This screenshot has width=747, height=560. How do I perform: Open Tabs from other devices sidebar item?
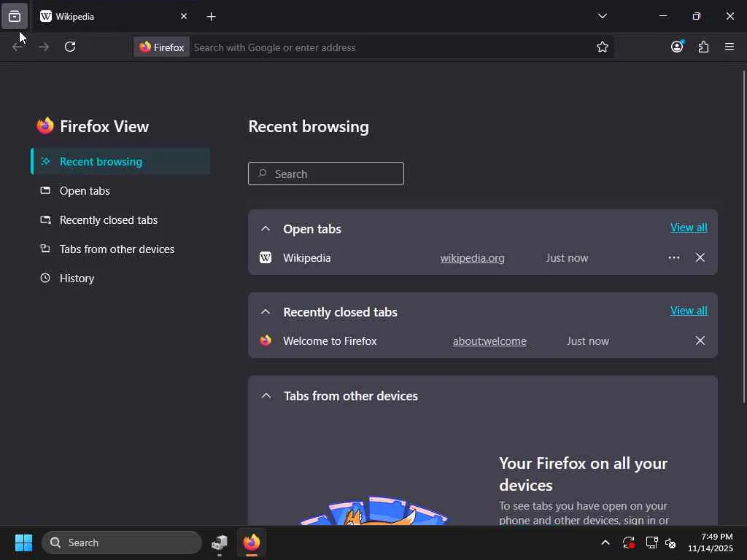(120, 249)
